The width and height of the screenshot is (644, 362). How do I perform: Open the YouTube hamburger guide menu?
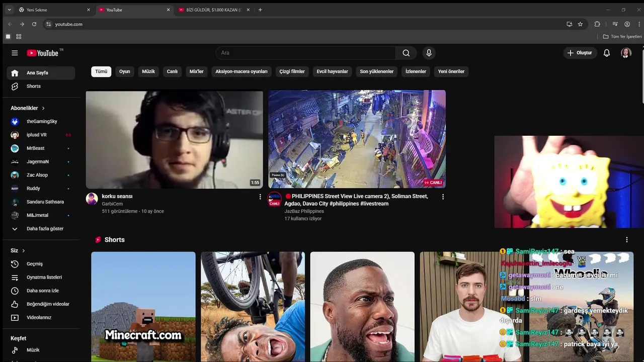click(15, 53)
